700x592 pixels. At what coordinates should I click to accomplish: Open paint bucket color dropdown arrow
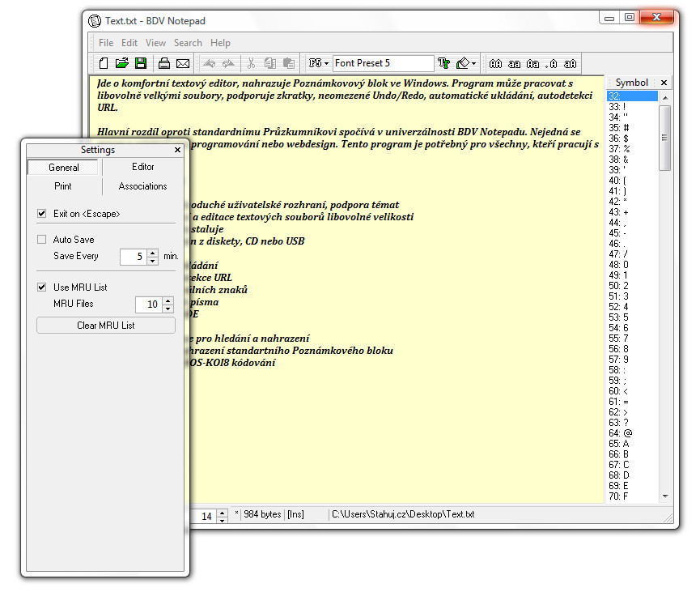[473, 63]
